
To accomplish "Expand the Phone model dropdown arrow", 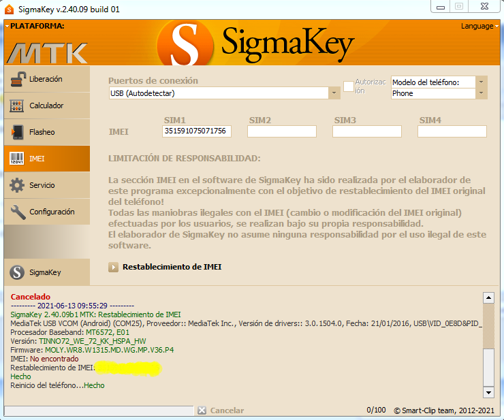I will pyautogui.click(x=481, y=93).
